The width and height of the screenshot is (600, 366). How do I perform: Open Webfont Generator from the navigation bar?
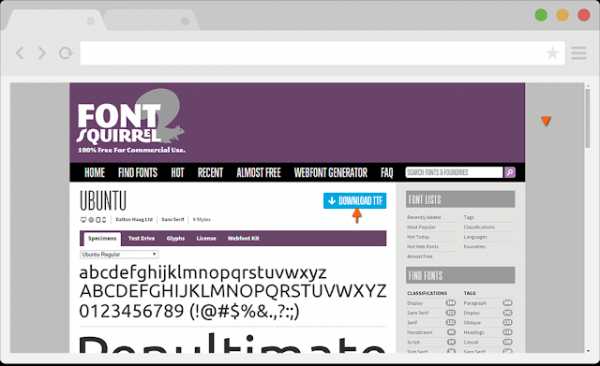coord(331,173)
